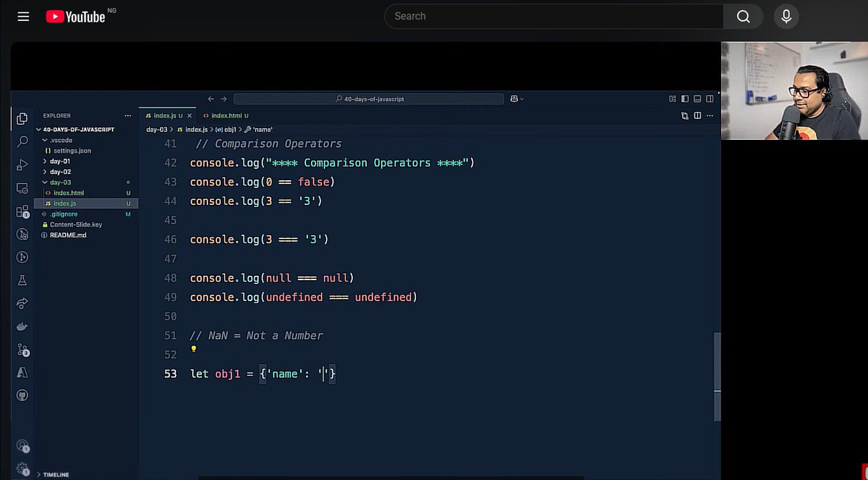Open the Search view in activity bar

coord(22,141)
